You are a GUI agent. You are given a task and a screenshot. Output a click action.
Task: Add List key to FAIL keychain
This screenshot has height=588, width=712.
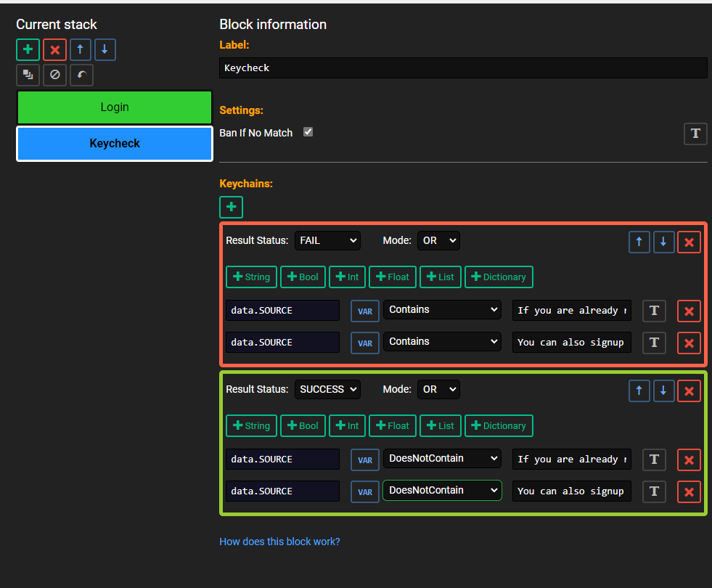coord(441,277)
